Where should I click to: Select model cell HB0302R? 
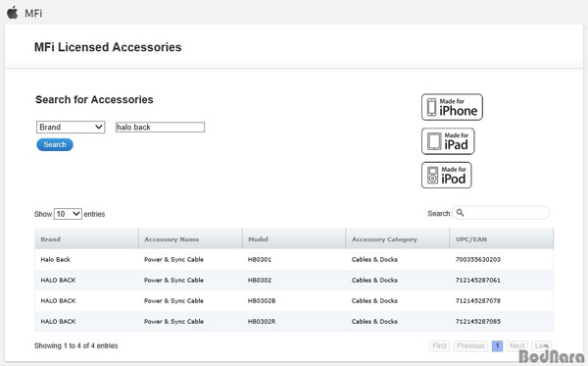click(262, 321)
